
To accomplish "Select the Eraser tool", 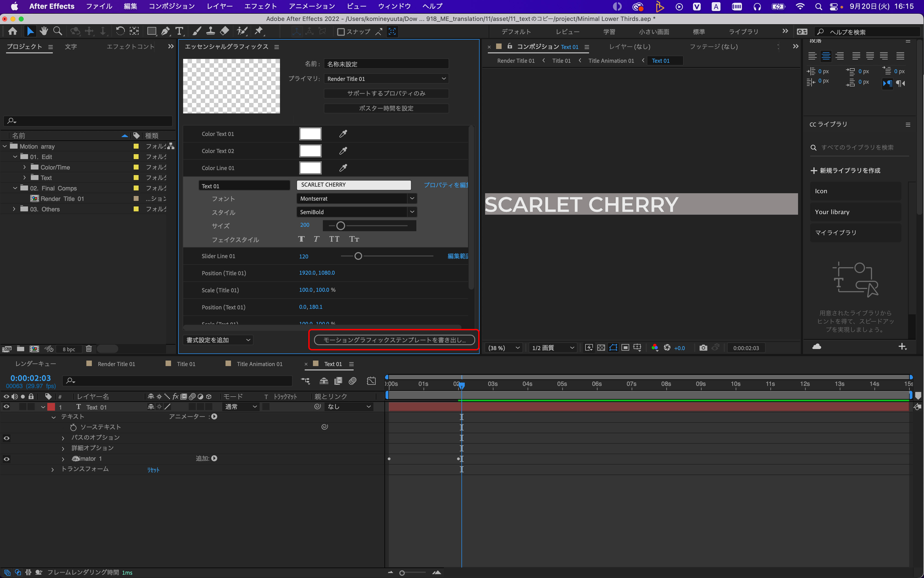I will pos(224,31).
